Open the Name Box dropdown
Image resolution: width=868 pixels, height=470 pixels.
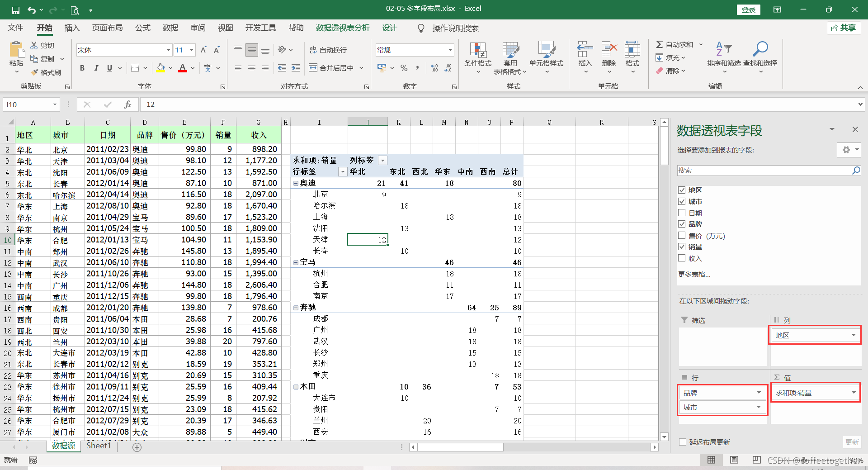click(x=55, y=104)
